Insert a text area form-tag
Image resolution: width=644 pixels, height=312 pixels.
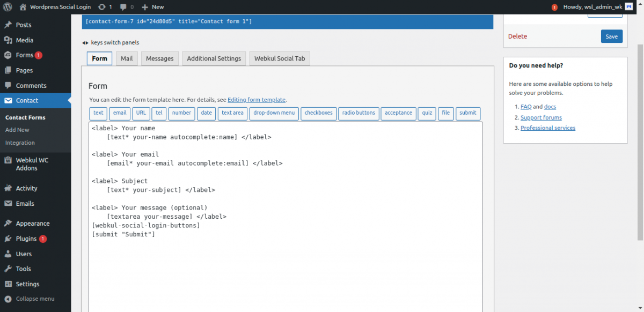pyautogui.click(x=232, y=113)
